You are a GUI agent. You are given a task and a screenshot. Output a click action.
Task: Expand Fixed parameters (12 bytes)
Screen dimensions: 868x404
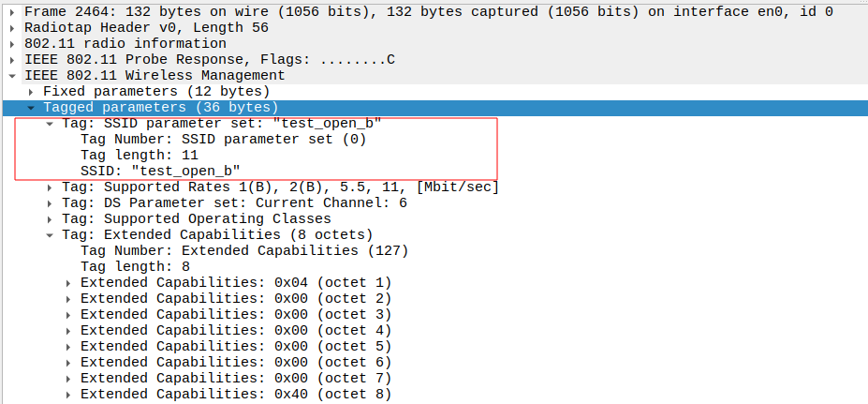(x=31, y=92)
